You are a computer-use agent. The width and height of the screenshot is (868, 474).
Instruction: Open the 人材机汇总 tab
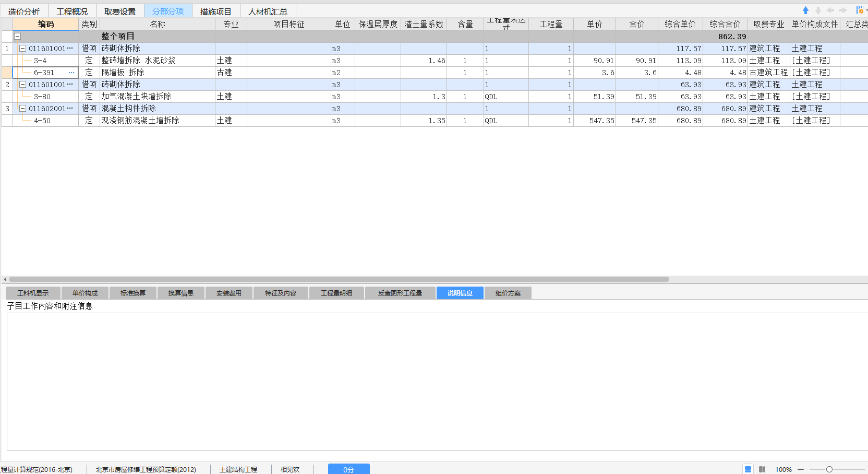(x=268, y=11)
